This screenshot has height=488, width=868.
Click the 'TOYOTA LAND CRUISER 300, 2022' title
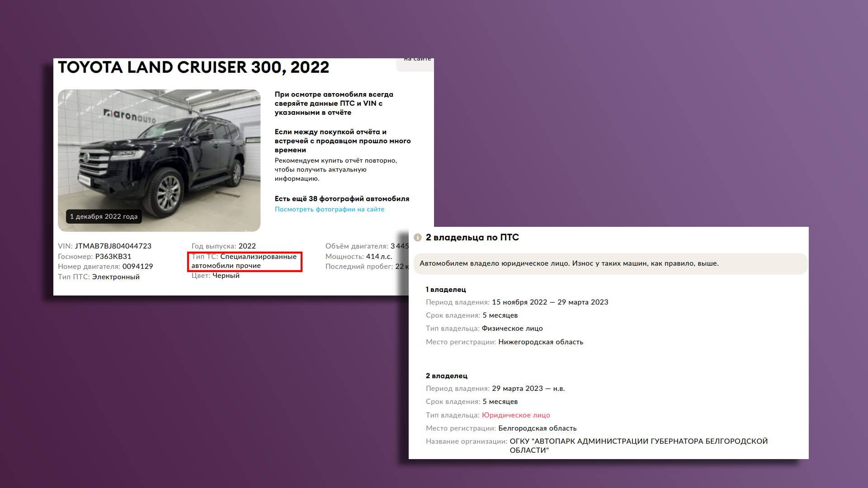[x=193, y=67]
